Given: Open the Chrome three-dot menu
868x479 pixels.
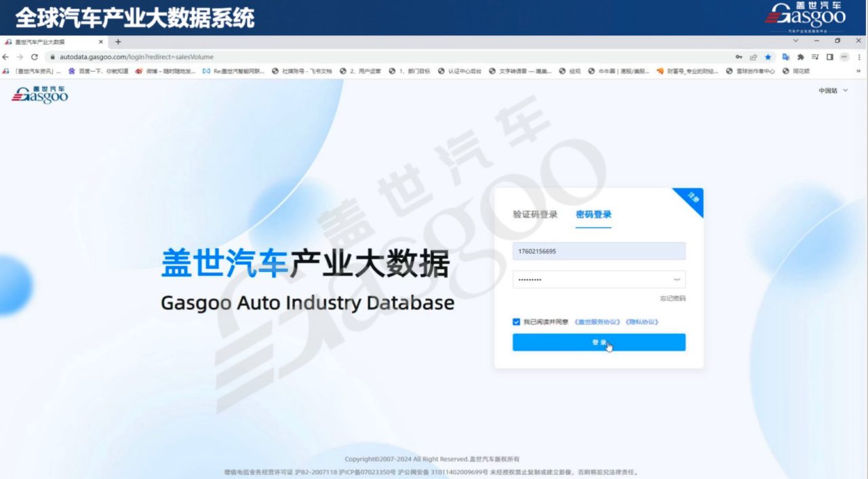Looking at the screenshot, I should (859, 57).
